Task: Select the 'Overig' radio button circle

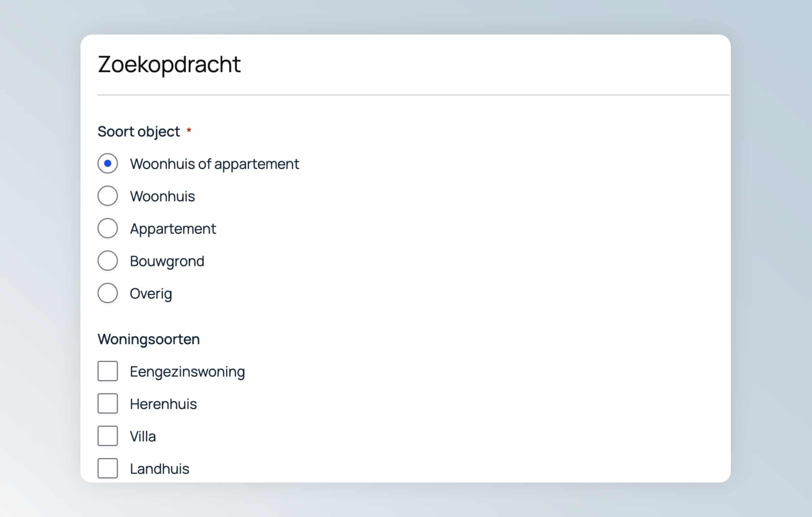Action: (x=108, y=293)
